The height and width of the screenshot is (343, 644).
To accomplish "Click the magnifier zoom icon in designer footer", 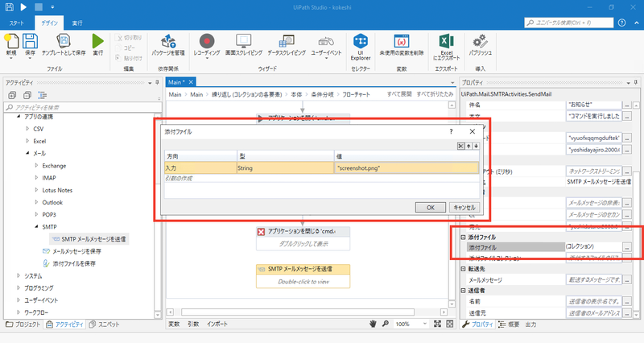I will tap(386, 324).
